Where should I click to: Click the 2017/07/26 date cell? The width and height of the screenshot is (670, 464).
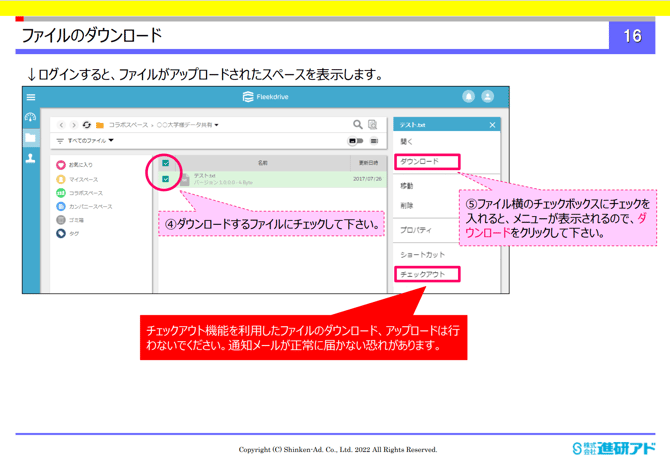click(367, 179)
